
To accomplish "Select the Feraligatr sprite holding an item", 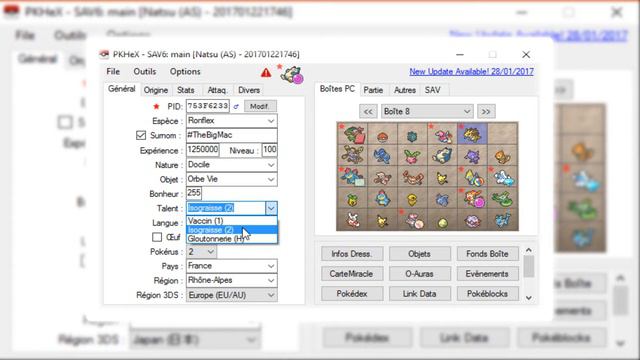I will (x=352, y=177).
